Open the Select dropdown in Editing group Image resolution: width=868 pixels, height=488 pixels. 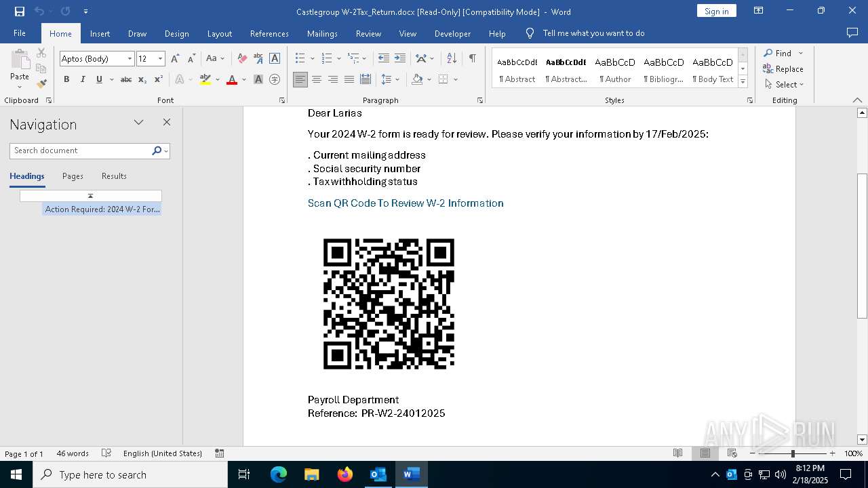784,85
